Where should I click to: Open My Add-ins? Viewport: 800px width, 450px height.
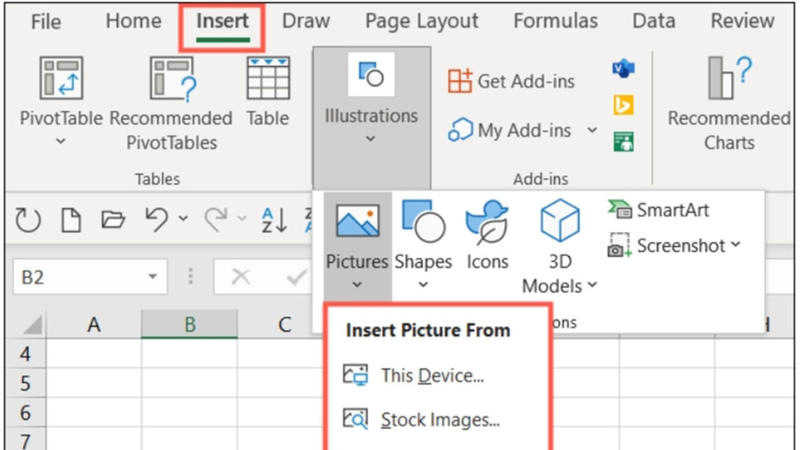[x=509, y=130]
